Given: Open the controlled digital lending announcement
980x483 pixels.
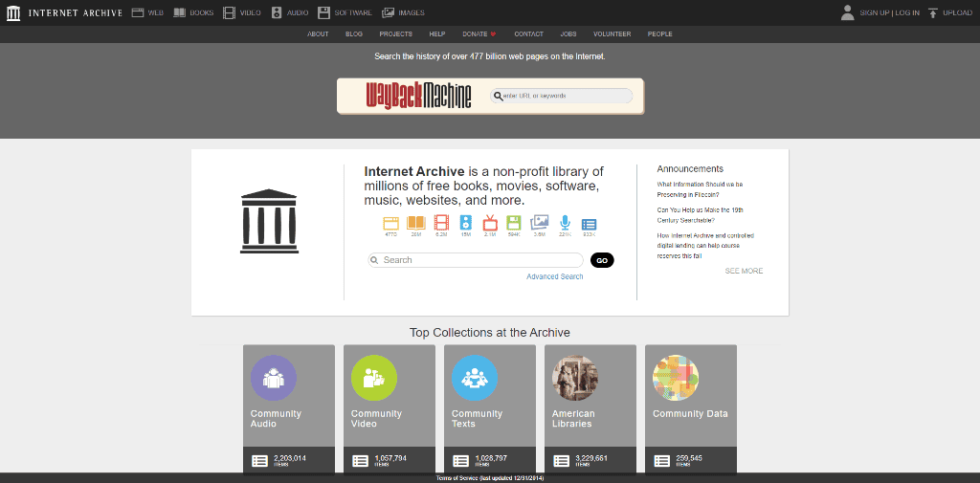Looking at the screenshot, I should tap(705, 245).
